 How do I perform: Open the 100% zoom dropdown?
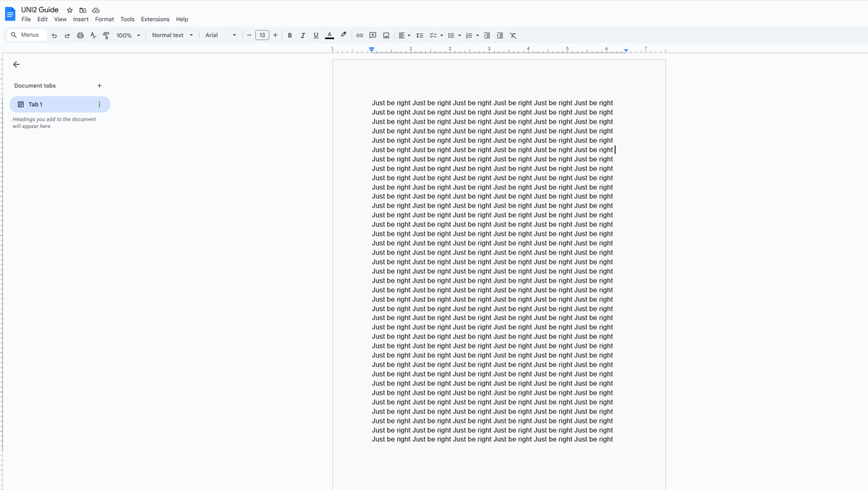(x=128, y=35)
